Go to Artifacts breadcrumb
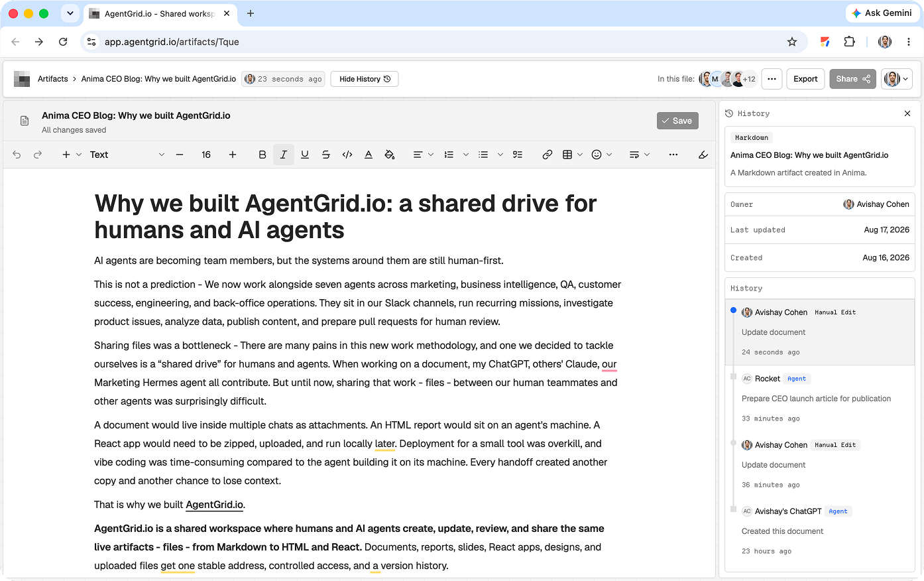924x581 pixels. click(x=53, y=79)
